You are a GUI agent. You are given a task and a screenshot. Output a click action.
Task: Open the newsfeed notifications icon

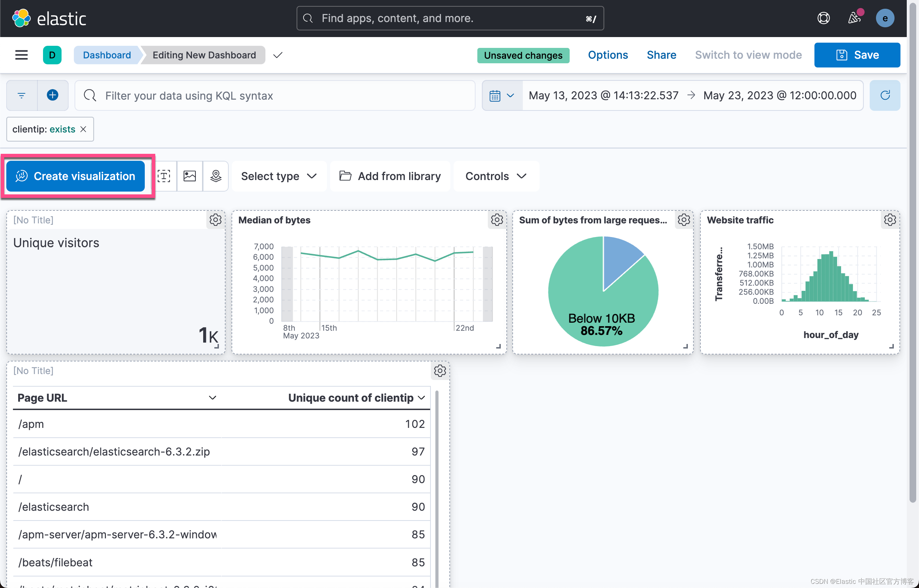(854, 18)
